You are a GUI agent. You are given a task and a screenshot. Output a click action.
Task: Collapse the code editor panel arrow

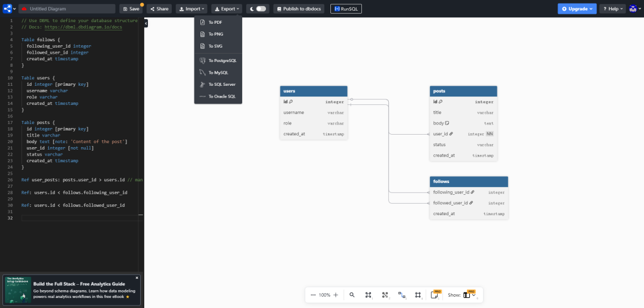coord(146,24)
